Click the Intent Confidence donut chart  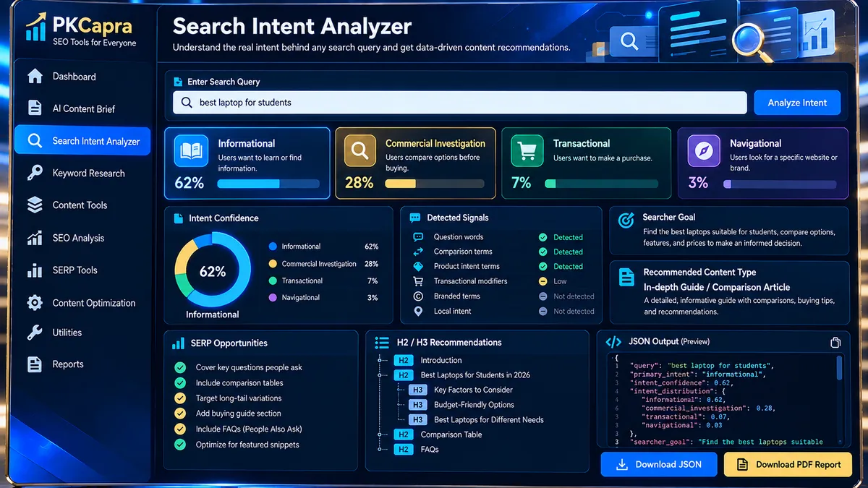pos(213,271)
